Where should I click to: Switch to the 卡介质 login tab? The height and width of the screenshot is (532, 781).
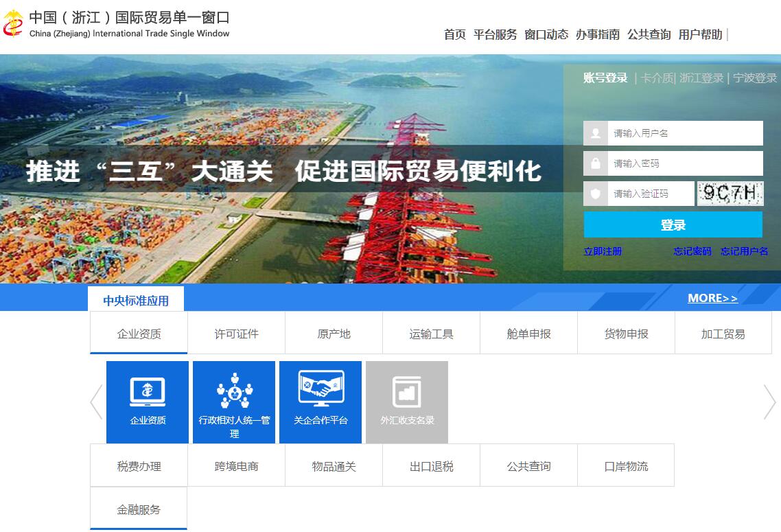[657, 78]
